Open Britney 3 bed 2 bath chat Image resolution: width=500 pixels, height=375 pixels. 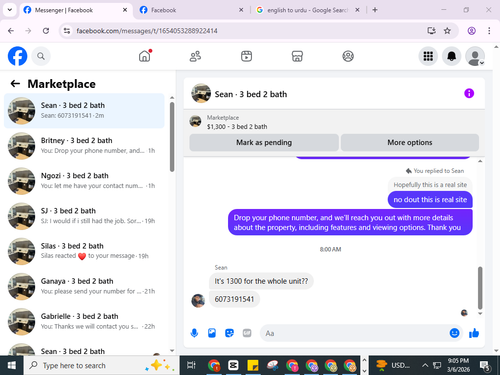(84, 146)
